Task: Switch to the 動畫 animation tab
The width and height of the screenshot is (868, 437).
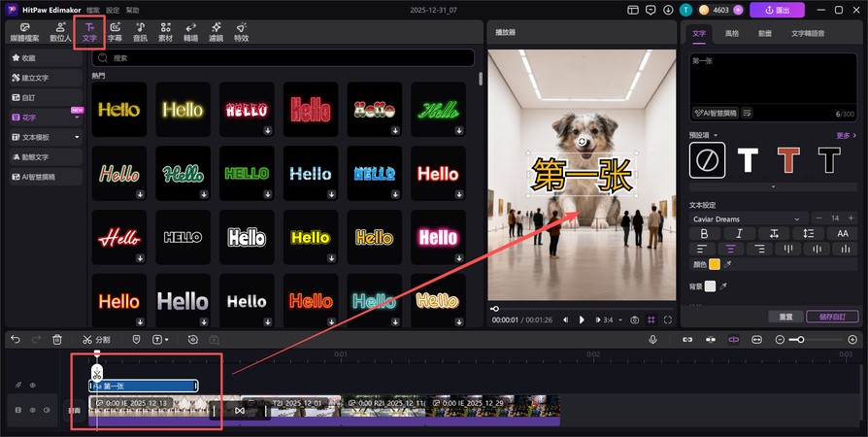Action: click(765, 33)
